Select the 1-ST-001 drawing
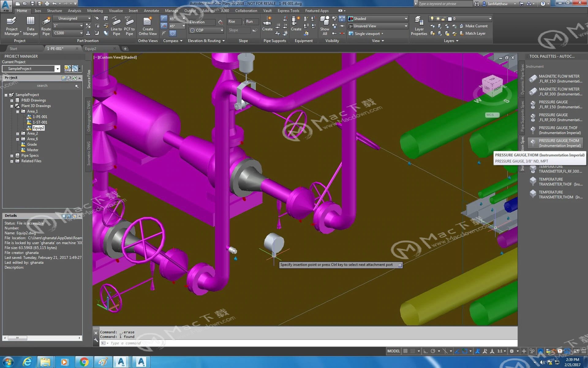This screenshot has width=588, height=368. (x=40, y=122)
